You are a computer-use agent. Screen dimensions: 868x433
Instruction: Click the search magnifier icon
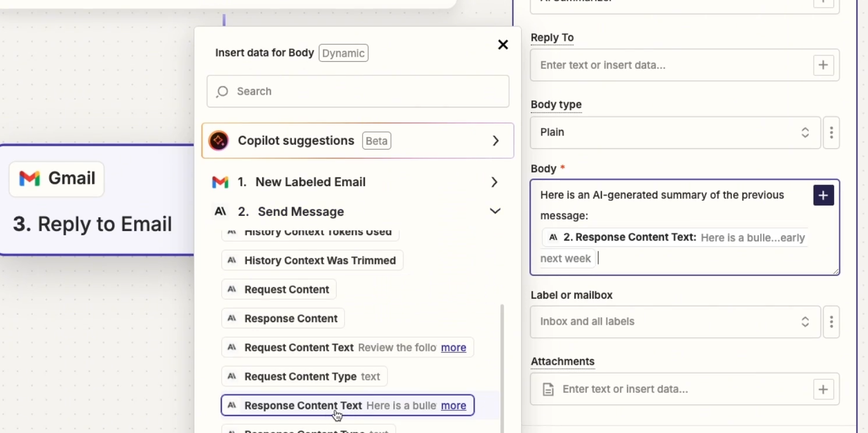(x=222, y=92)
